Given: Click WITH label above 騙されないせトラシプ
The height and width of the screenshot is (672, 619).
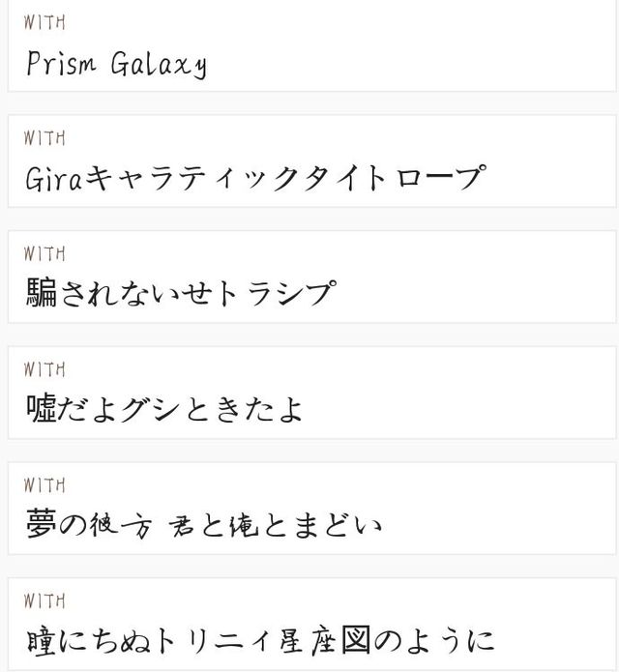Looking at the screenshot, I should (44, 254).
